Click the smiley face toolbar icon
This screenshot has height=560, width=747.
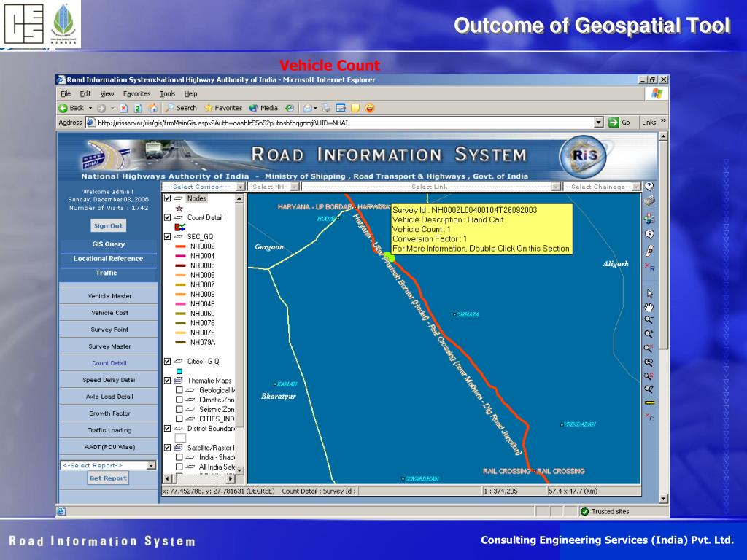(370, 108)
